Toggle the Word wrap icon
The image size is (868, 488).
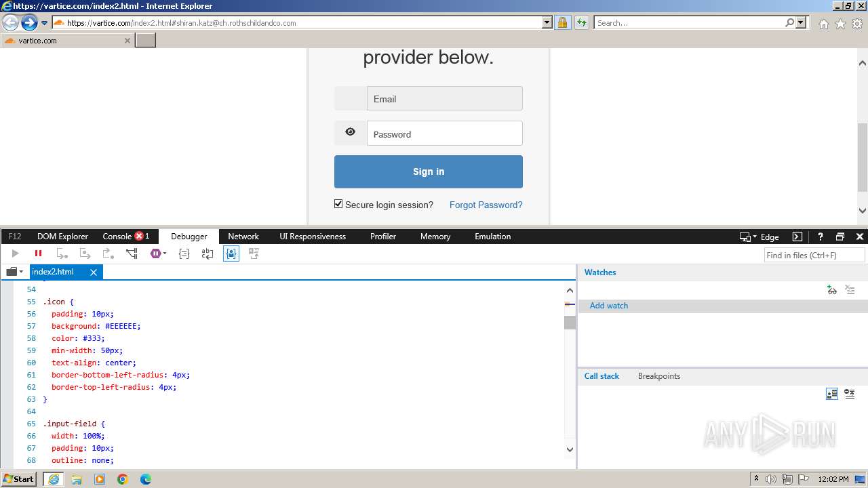point(208,253)
